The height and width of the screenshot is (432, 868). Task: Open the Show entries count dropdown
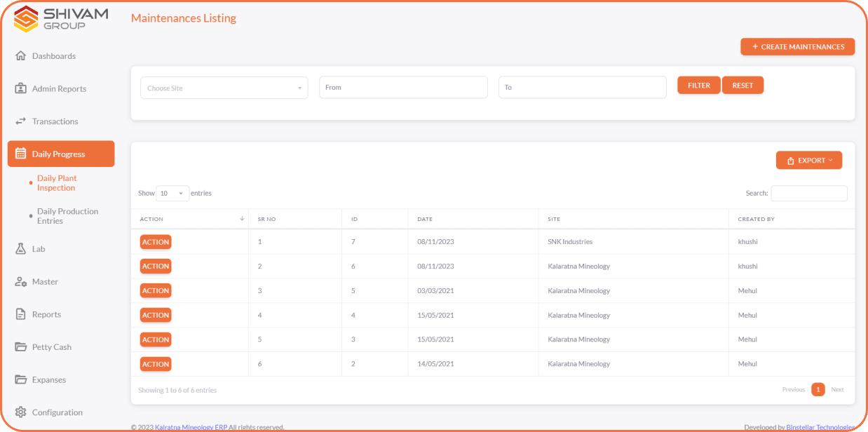172,194
